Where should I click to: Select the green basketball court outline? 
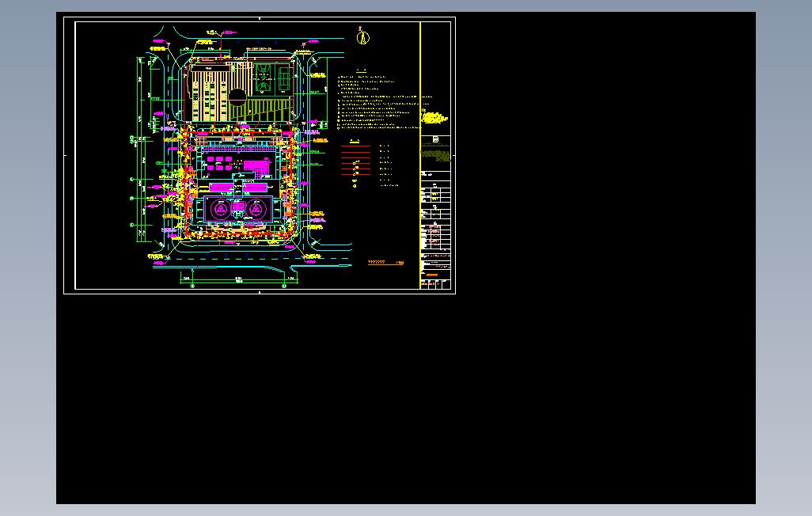coord(264,79)
